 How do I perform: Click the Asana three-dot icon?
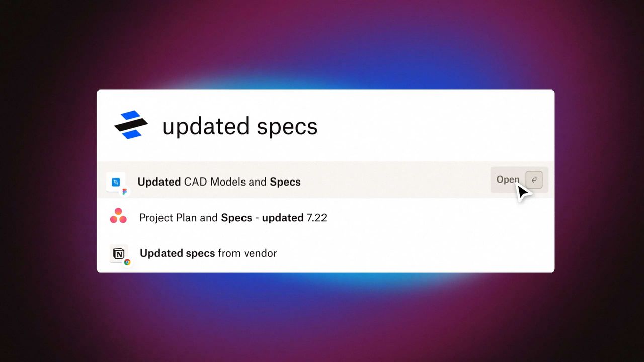click(x=118, y=216)
